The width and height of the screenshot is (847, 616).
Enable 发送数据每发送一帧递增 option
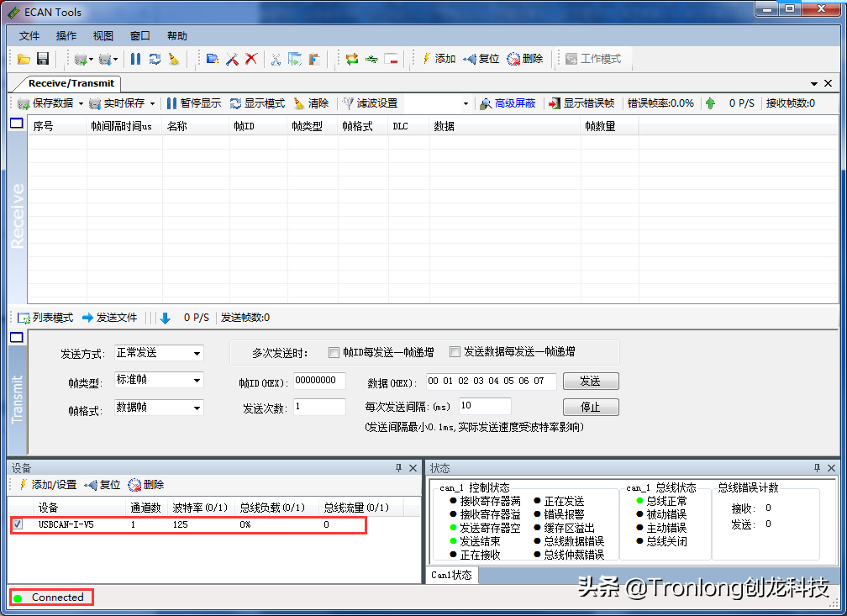(x=455, y=351)
